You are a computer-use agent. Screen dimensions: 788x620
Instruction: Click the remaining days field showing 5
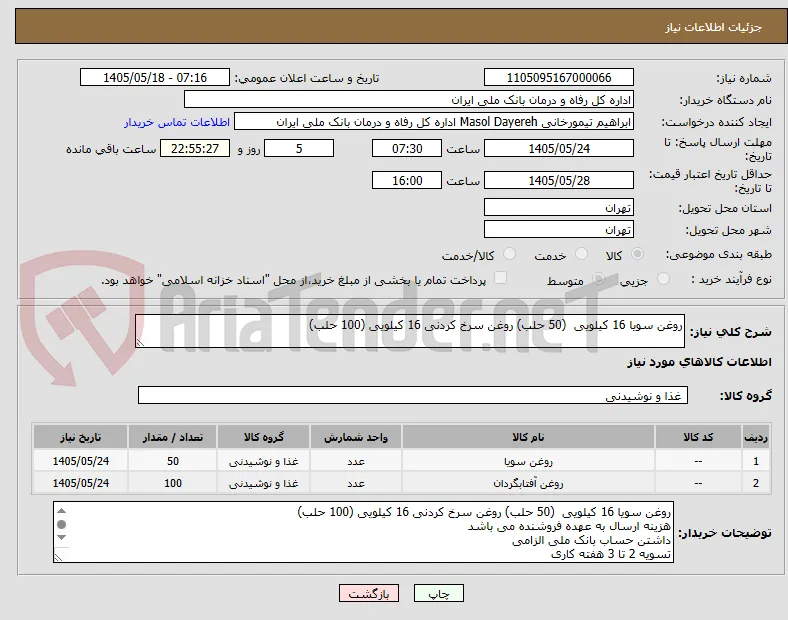(x=299, y=148)
